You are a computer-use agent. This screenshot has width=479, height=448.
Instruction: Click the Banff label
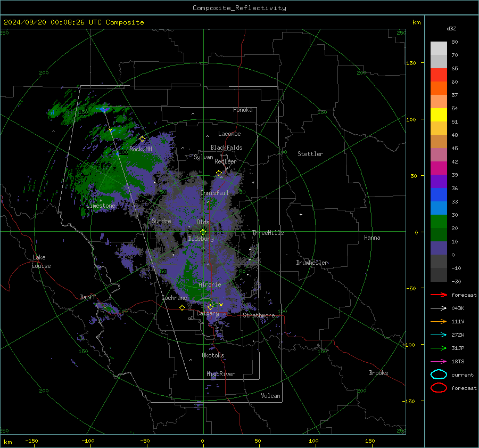(x=88, y=297)
